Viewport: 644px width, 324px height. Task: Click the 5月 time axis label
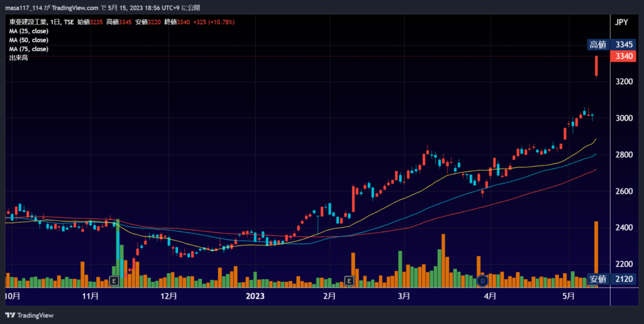569,296
